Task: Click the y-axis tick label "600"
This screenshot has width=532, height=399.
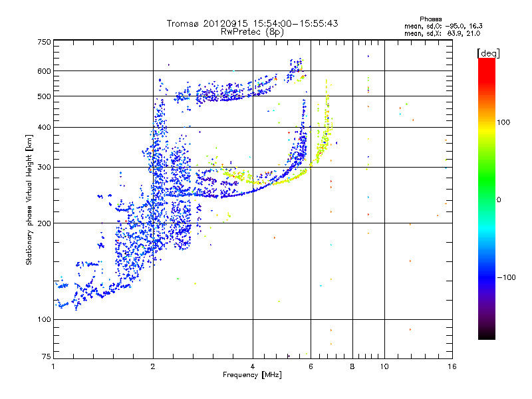Action: tap(44, 71)
